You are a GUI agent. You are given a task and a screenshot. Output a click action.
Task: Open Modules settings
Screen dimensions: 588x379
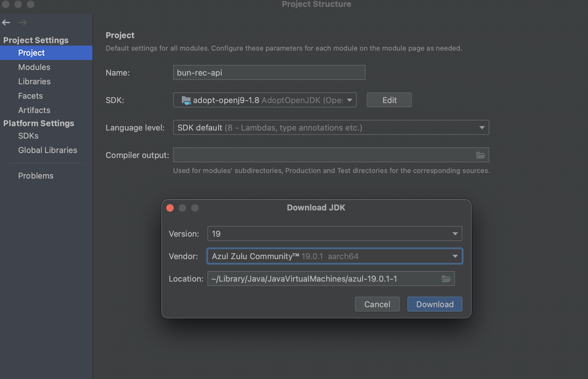coord(46,67)
